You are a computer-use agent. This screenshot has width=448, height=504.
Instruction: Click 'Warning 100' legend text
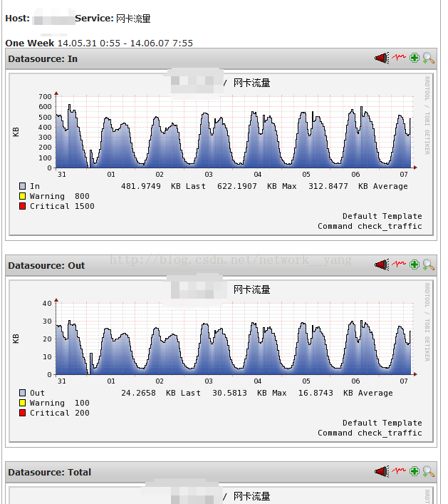59,403
